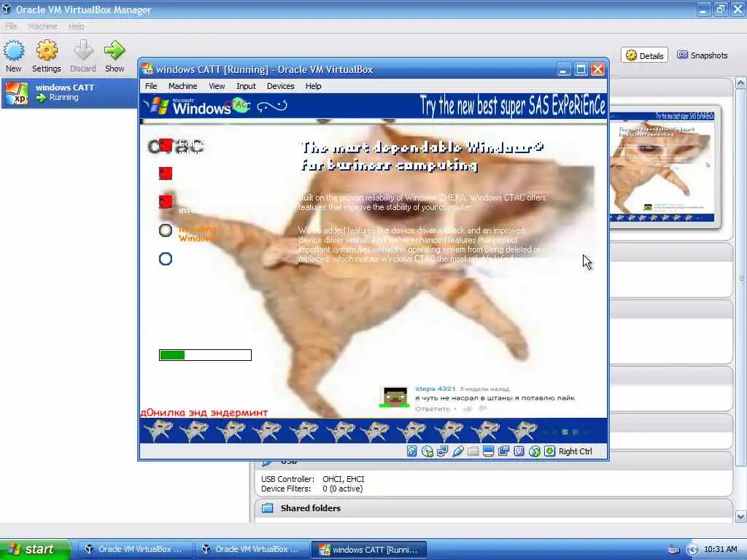Click windows CATT [Runni... taskbar button
The height and width of the screenshot is (560, 747).
[369, 550]
